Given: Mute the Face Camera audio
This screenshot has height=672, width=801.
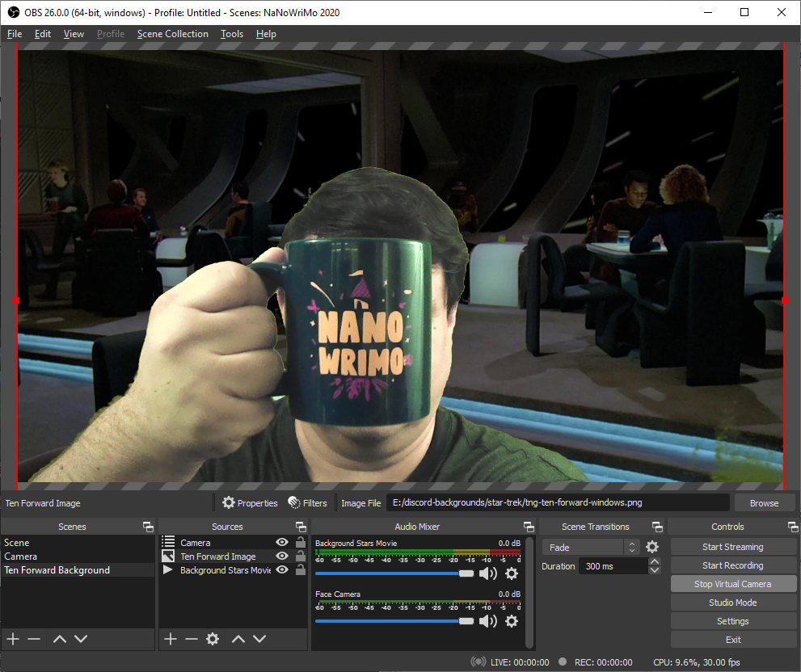Looking at the screenshot, I should [x=488, y=621].
